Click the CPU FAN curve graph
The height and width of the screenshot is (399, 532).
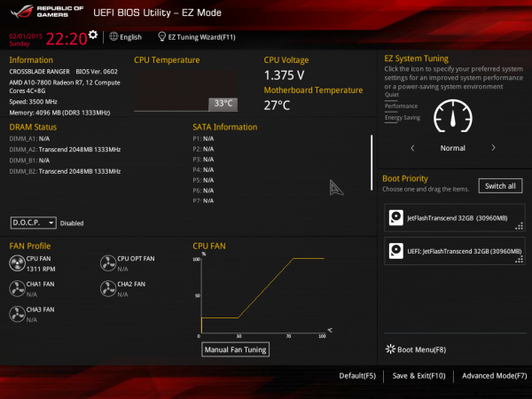263,295
